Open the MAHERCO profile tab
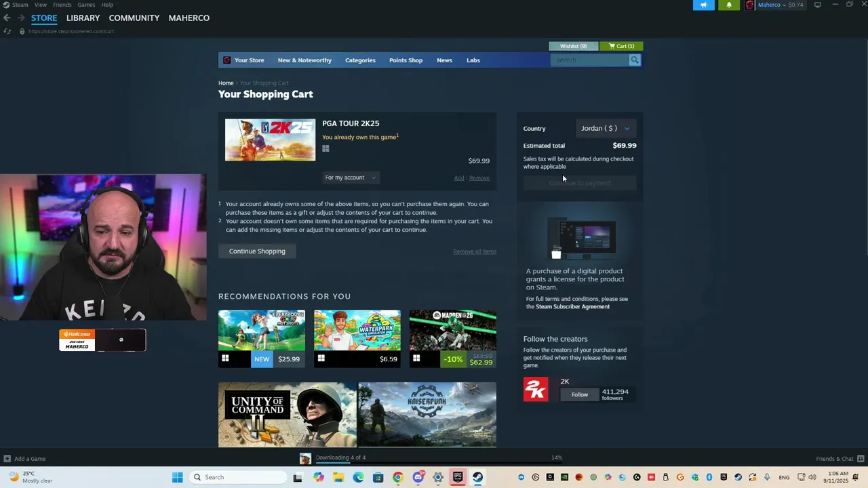 189,18
